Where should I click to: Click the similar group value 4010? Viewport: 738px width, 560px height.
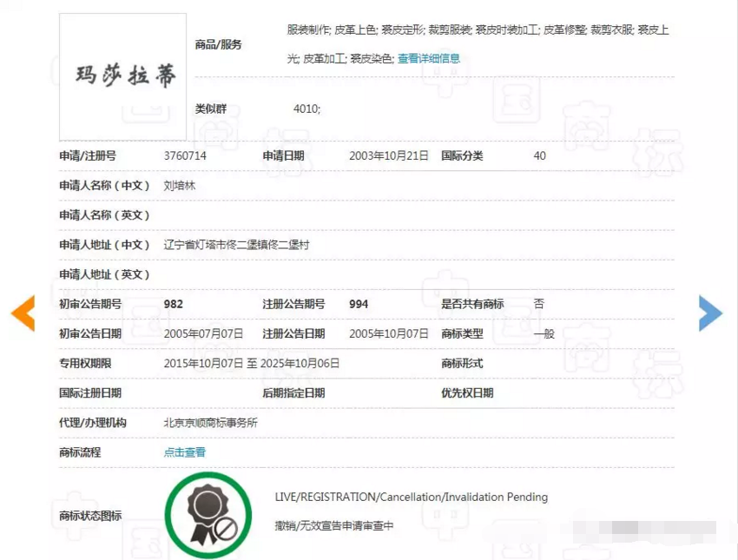(306, 109)
